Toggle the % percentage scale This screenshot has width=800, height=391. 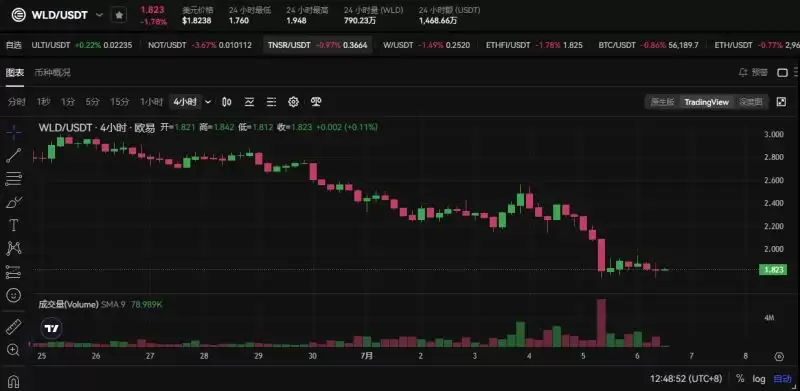[740, 379]
